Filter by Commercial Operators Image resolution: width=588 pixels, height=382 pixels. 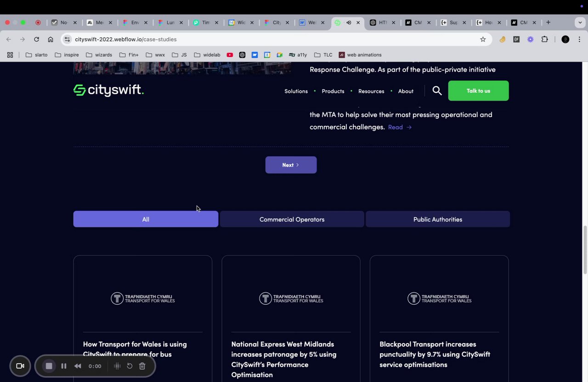pos(292,219)
